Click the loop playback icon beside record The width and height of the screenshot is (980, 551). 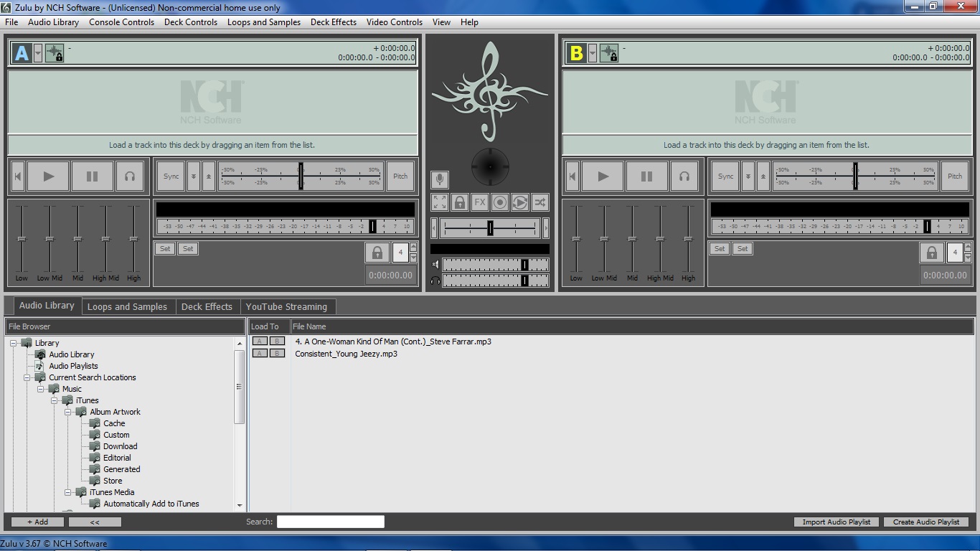[x=519, y=202]
